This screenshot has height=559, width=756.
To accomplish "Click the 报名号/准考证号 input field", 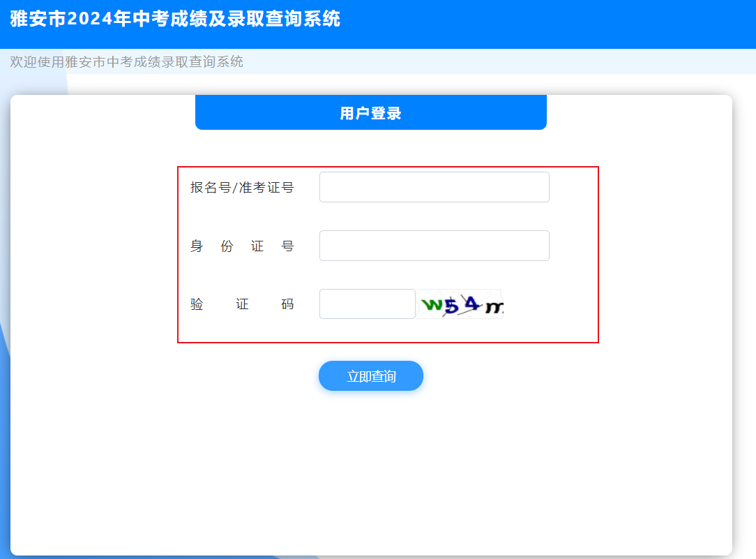I will tap(434, 187).
